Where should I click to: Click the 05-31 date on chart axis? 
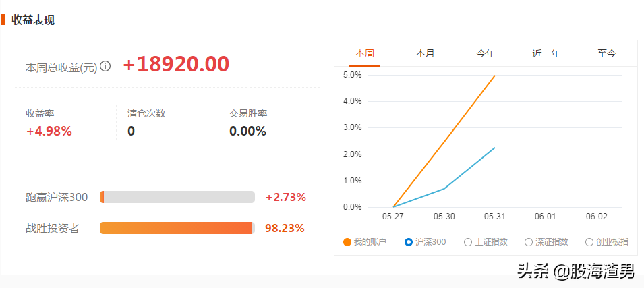click(495, 217)
